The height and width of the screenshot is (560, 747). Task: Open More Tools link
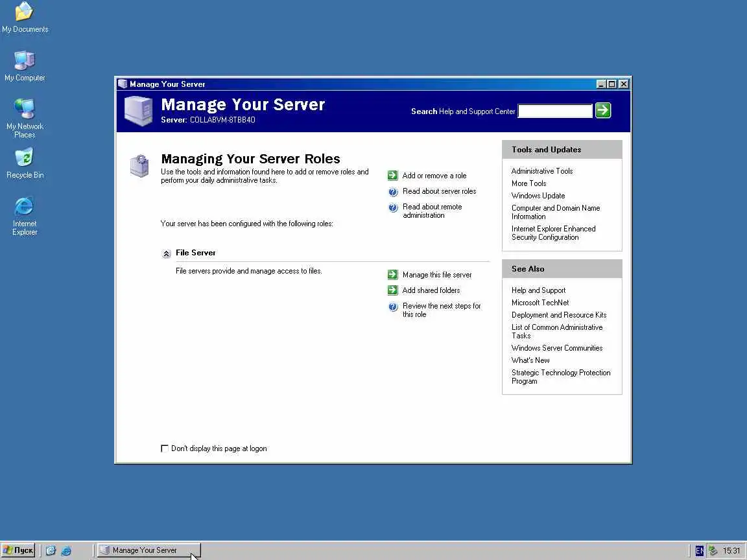click(x=529, y=183)
